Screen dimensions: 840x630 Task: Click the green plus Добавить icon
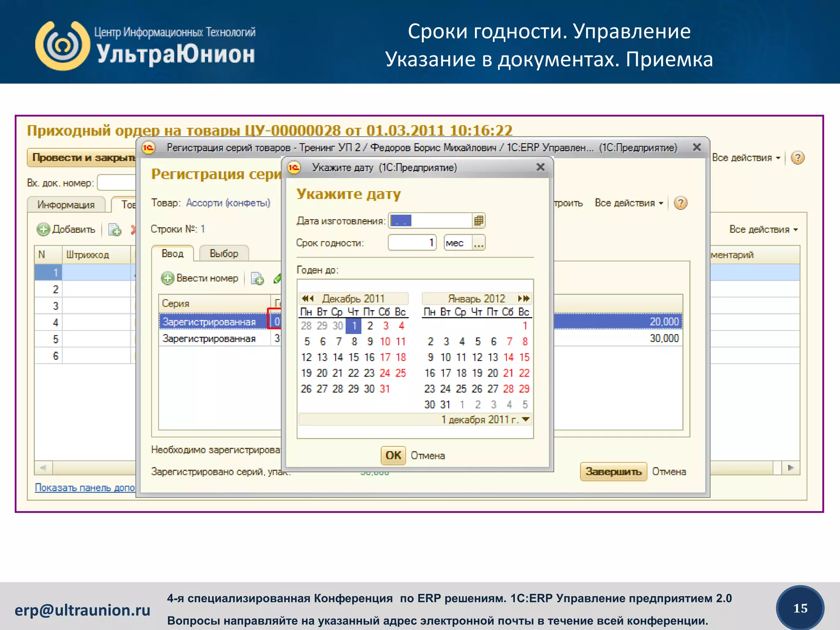pyautogui.click(x=43, y=229)
